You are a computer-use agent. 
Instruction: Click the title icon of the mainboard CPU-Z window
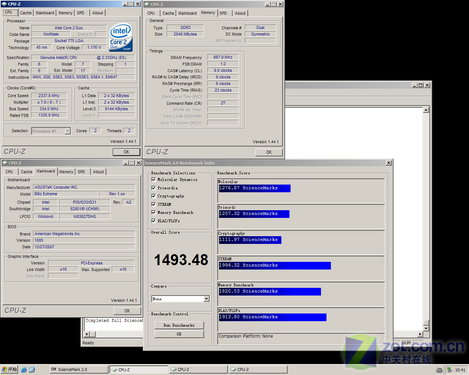pos(5,163)
